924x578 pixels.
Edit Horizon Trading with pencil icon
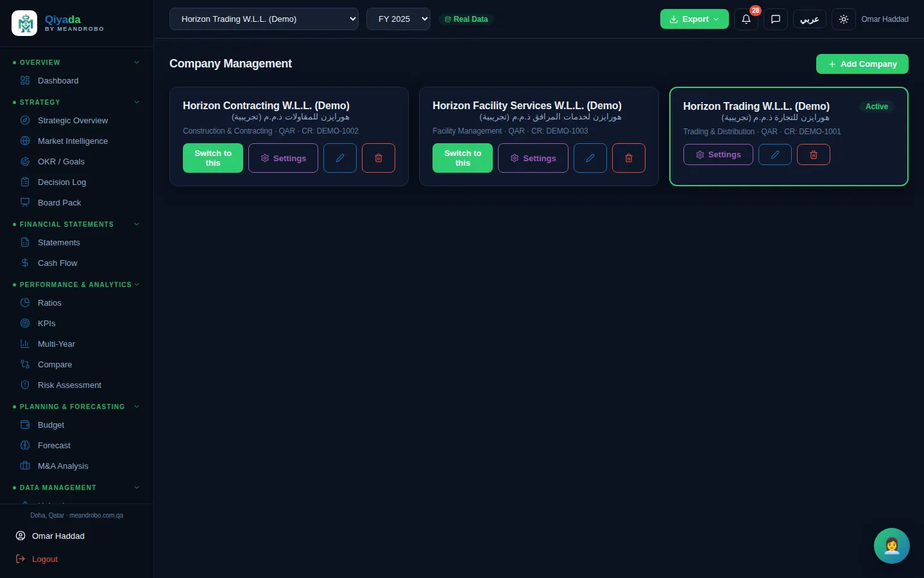[x=775, y=155]
